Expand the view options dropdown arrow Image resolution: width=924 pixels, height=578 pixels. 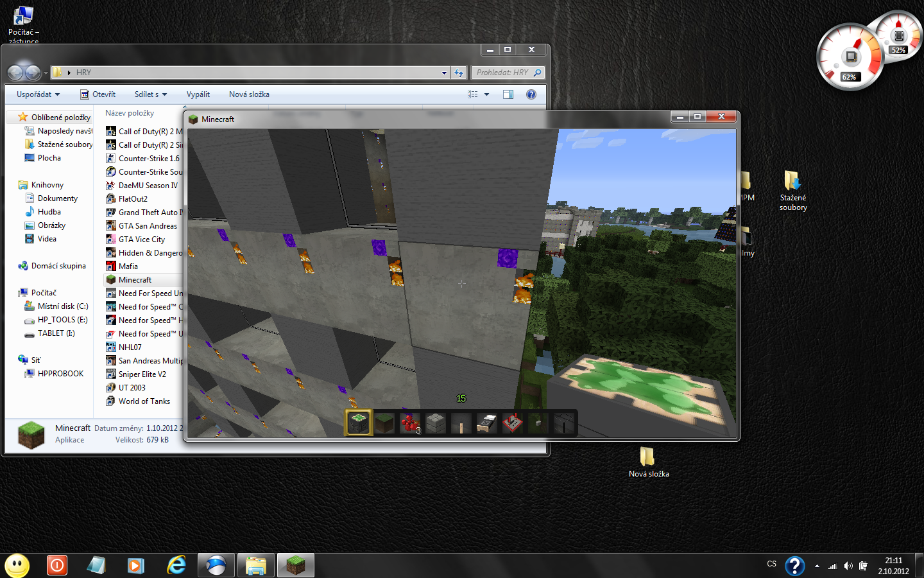click(x=487, y=94)
